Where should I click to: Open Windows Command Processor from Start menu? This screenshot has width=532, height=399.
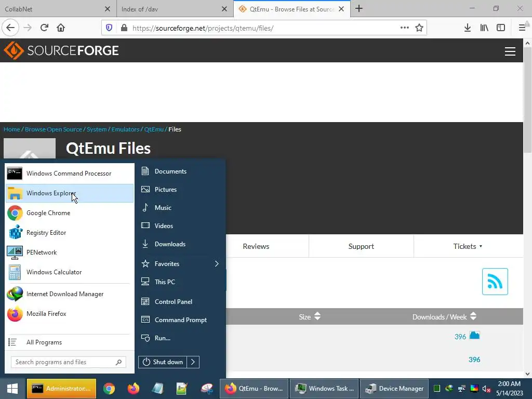(69, 174)
